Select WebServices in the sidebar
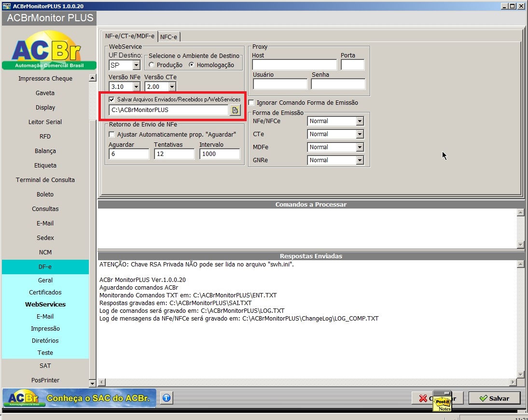Screen dimensions: 528x420 point(45,305)
